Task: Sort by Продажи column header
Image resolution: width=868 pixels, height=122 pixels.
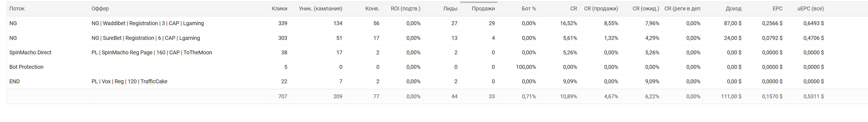Action: (x=483, y=9)
